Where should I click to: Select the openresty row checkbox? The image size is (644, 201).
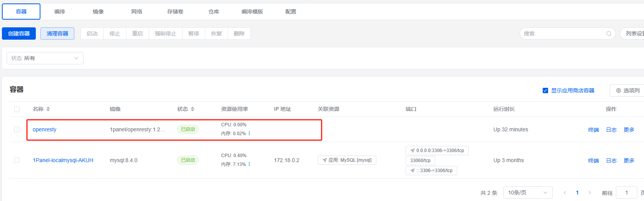pyautogui.click(x=17, y=129)
